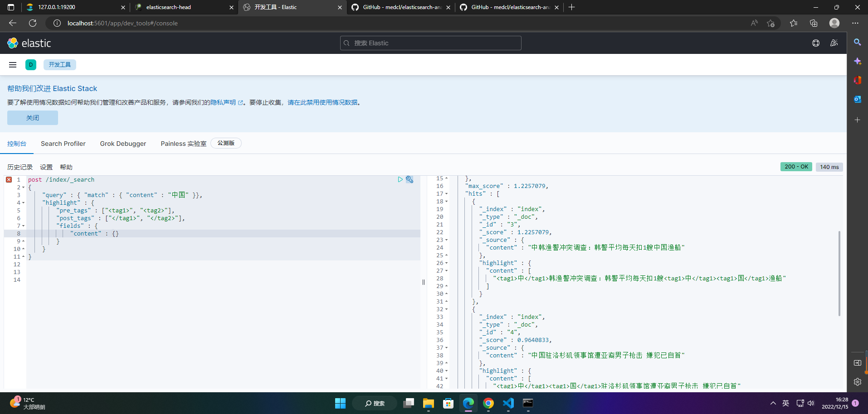Collapse the hit object at response line 18
This screenshot has width=868, height=414.
446,202
